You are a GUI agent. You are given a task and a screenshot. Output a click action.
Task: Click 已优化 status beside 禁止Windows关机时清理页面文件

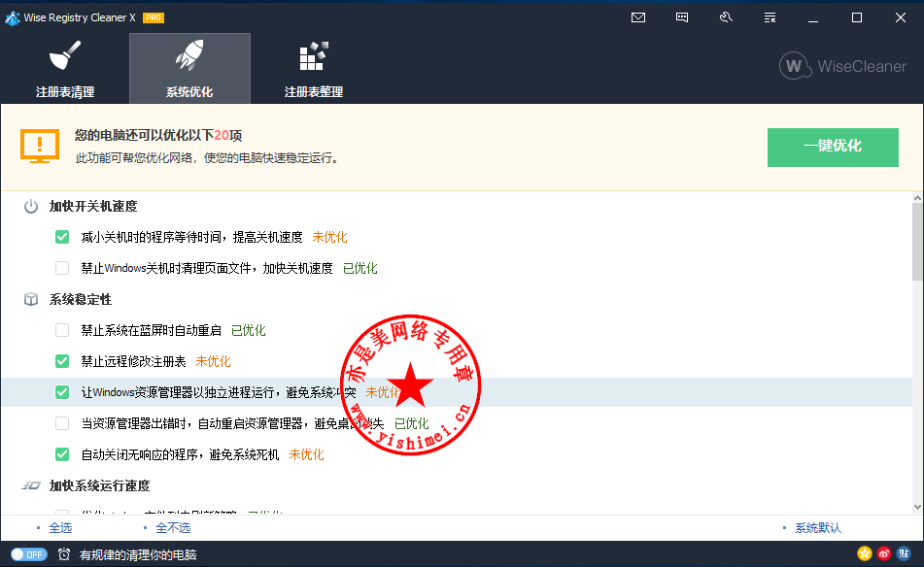pyautogui.click(x=360, y=268)
